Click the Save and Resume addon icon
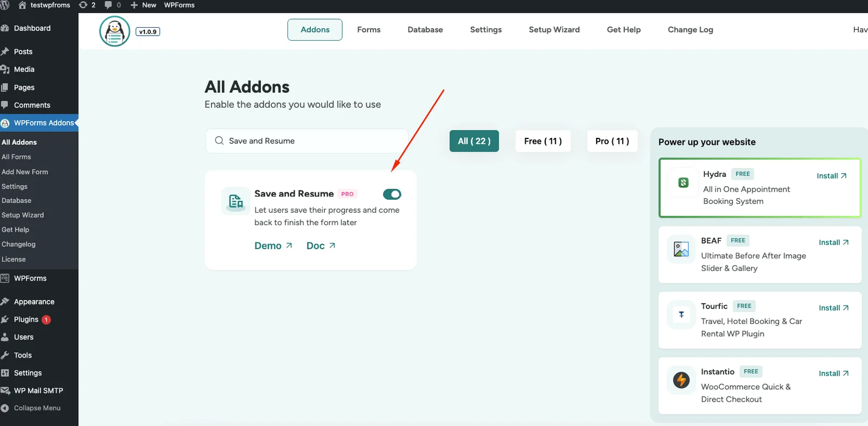868x426 pixels. point(235,201)
